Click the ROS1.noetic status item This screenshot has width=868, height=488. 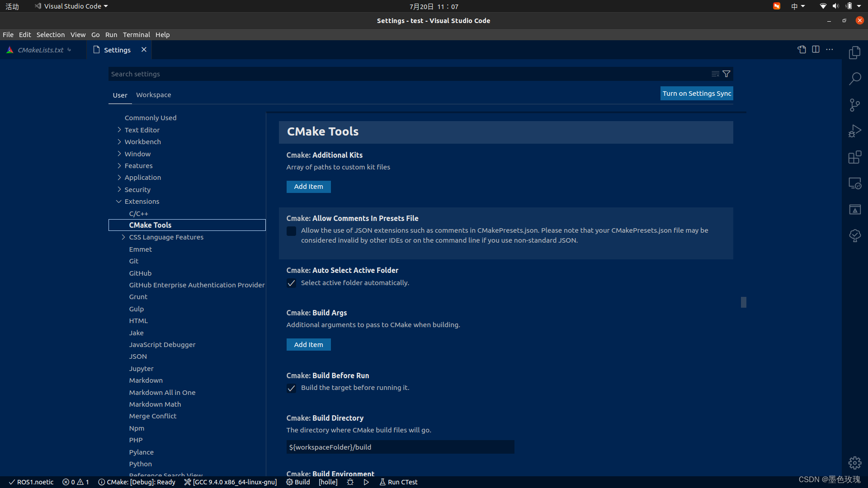tap(31, 482)
